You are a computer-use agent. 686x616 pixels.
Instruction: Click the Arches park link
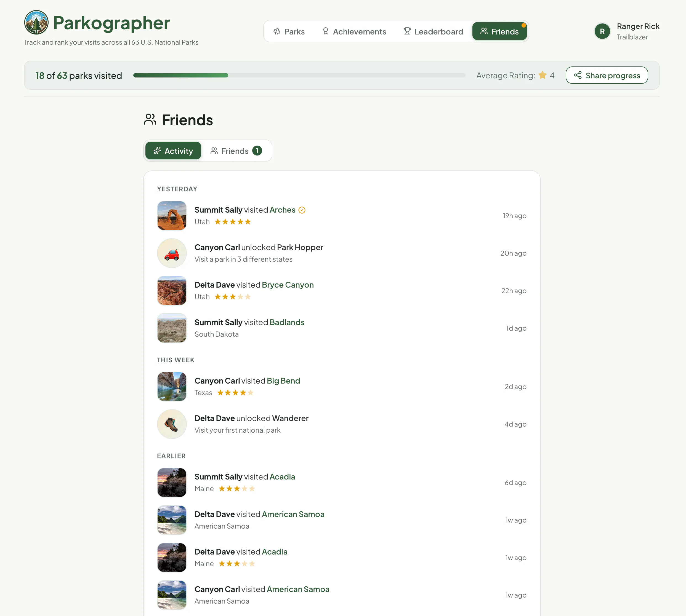283,210
